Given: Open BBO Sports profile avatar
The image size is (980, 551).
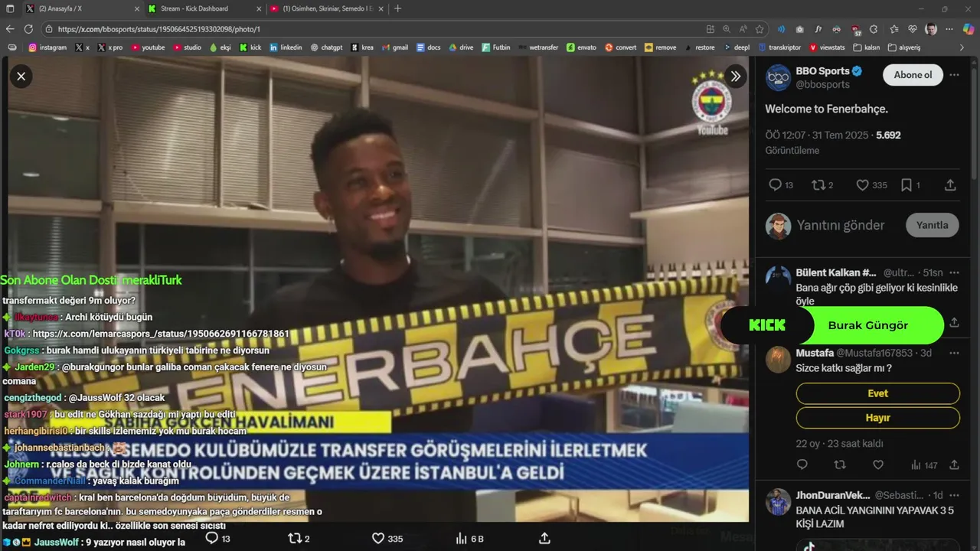Looking at the screenshot, I should [778, 78].
